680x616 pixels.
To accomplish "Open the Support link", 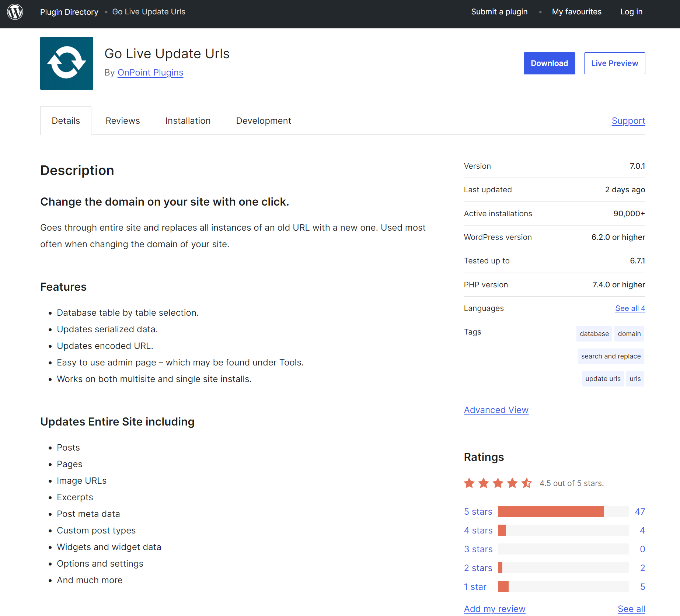I will click(x=628, y=121).
